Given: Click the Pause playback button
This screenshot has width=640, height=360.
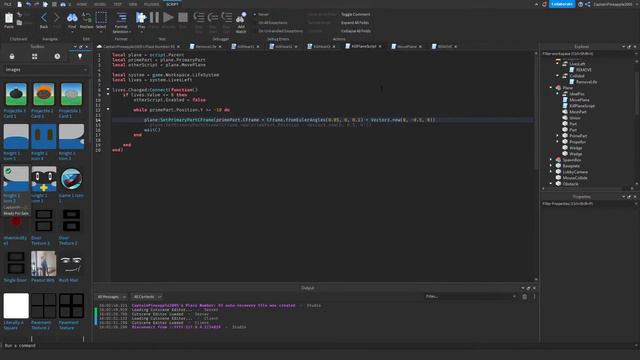Looking at the screenshot, I should tap(154, 18).
